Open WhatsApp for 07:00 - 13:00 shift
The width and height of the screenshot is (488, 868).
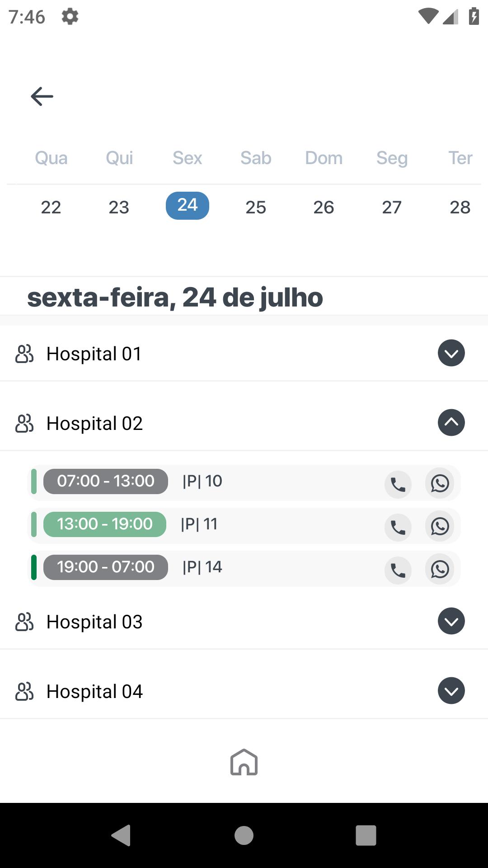[x=440, y=483]
